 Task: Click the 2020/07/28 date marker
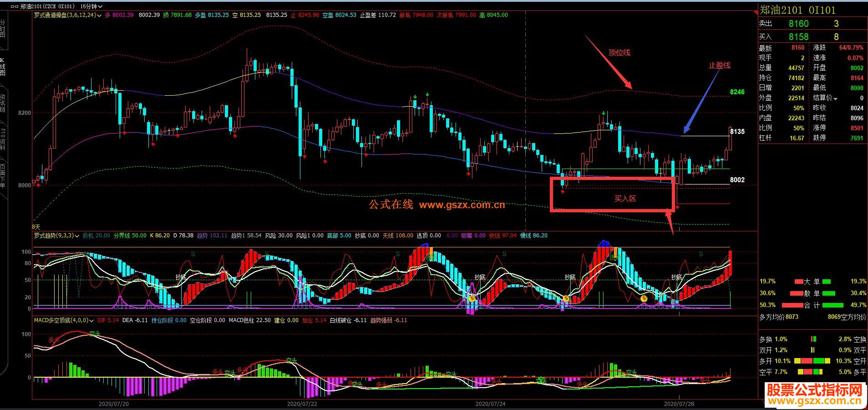coord(679,404)
